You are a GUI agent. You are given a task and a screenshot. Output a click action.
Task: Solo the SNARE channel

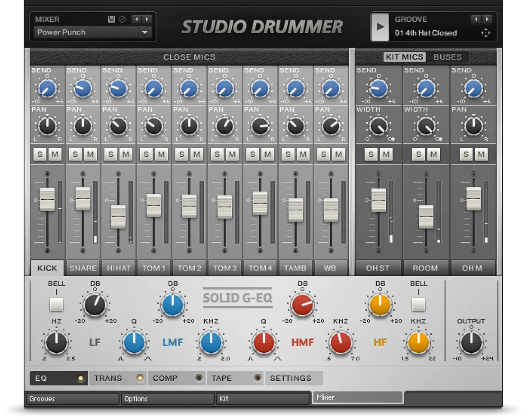tap(75, 154)
